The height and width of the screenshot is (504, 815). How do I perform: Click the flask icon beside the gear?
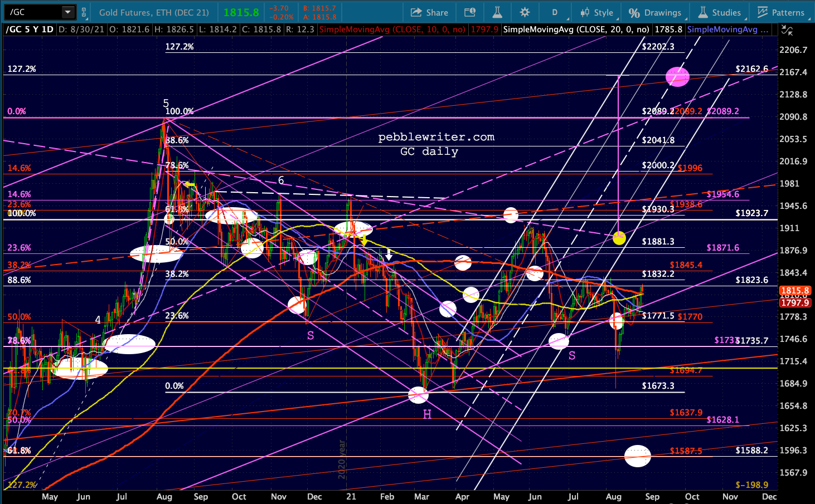click(x=497, y=12)
